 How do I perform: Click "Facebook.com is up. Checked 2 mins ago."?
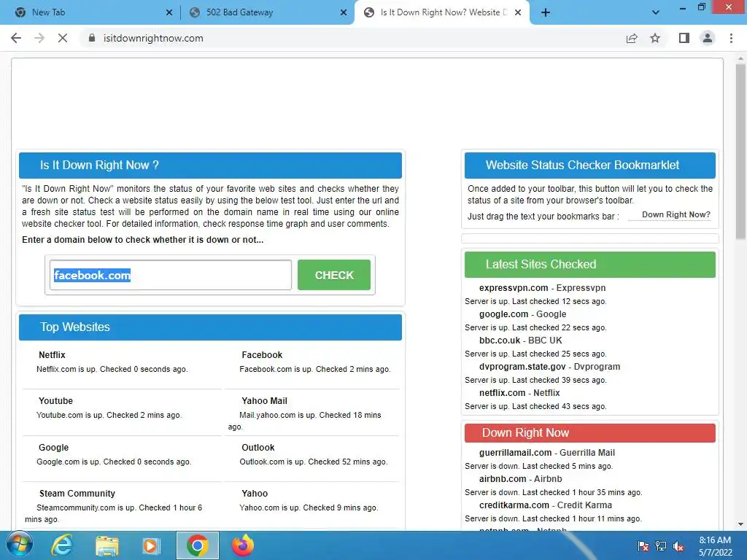point(315,369)
